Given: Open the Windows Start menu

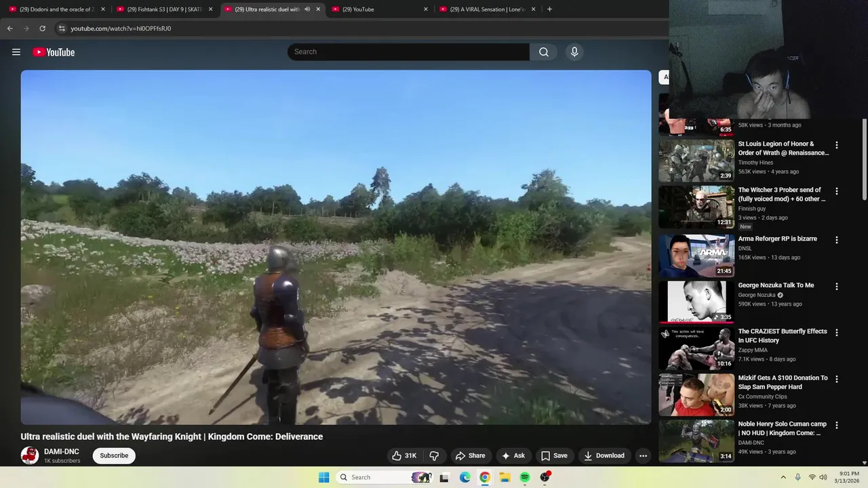Looking at the screenshot, I should [324, 477].
